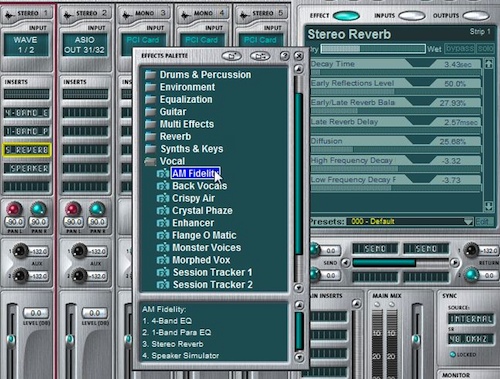Image resolution: width=500 pixels, height=379 pixels.
Task: Click the new folder icon in Effects Palette
Action: click(232, 56)
